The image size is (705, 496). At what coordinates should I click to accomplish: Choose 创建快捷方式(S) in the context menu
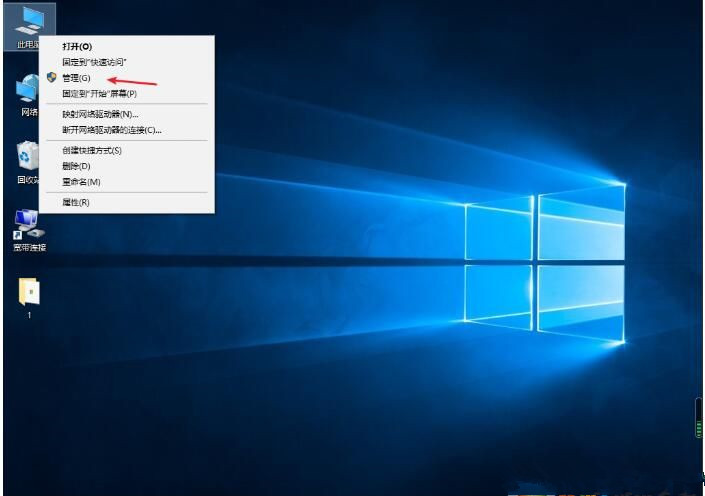click(x=91, y=150)
